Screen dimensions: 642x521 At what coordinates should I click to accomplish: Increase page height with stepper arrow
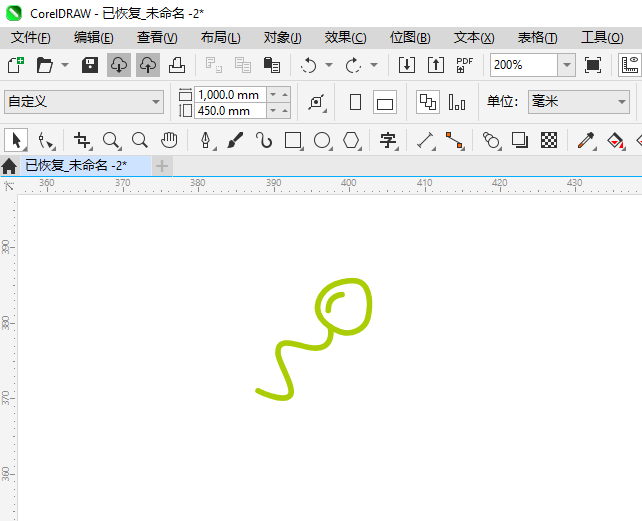click(x=285, y=111)
